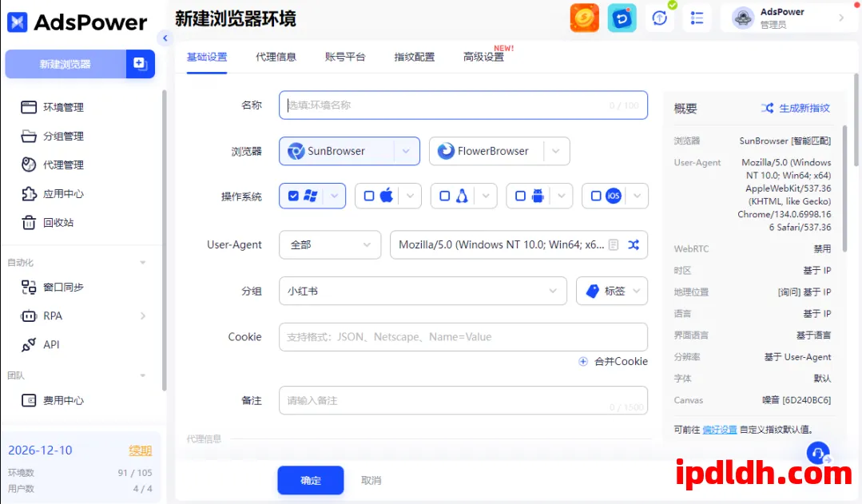This screenshot has height=504, width=862.
Task: Switch to the 代理信息 tab
Action: coord(276,58)
